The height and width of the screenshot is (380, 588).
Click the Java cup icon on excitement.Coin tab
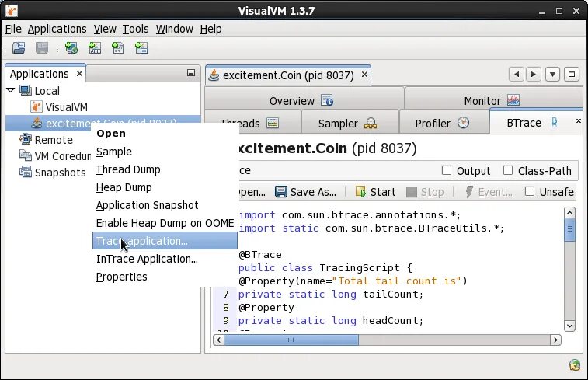tap(214, 75)
